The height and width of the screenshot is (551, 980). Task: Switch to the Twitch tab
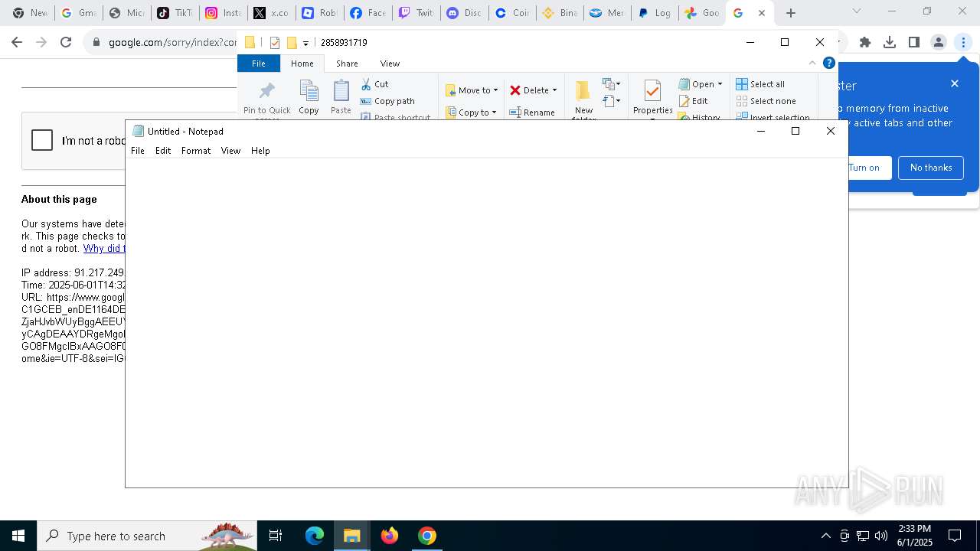(416, 13)
